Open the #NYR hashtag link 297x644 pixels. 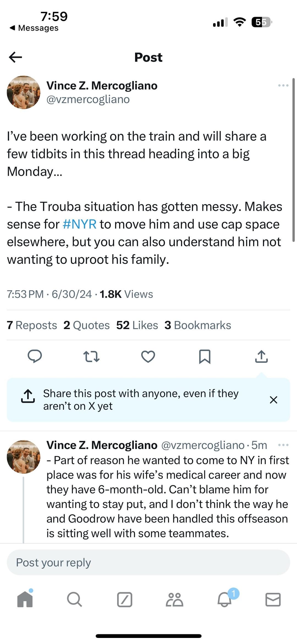point(79,224)
